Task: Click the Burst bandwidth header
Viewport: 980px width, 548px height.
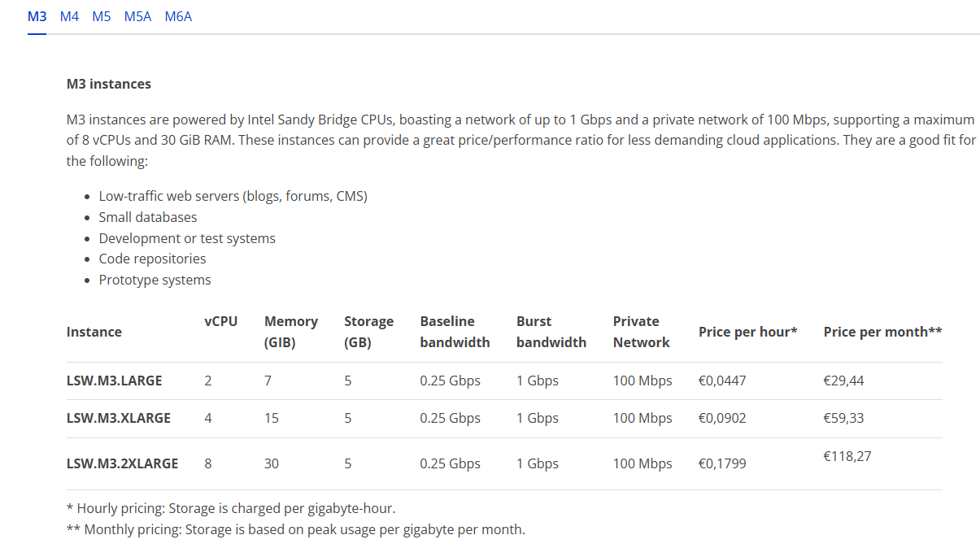Action: (551, 332)
